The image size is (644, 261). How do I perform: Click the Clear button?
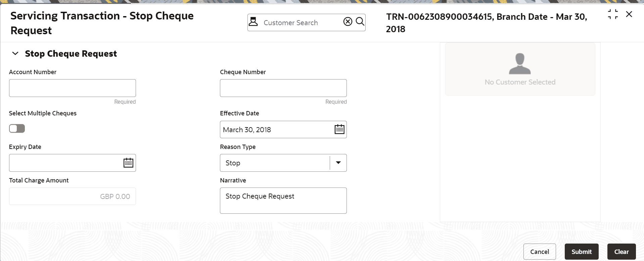click(622, 252)
